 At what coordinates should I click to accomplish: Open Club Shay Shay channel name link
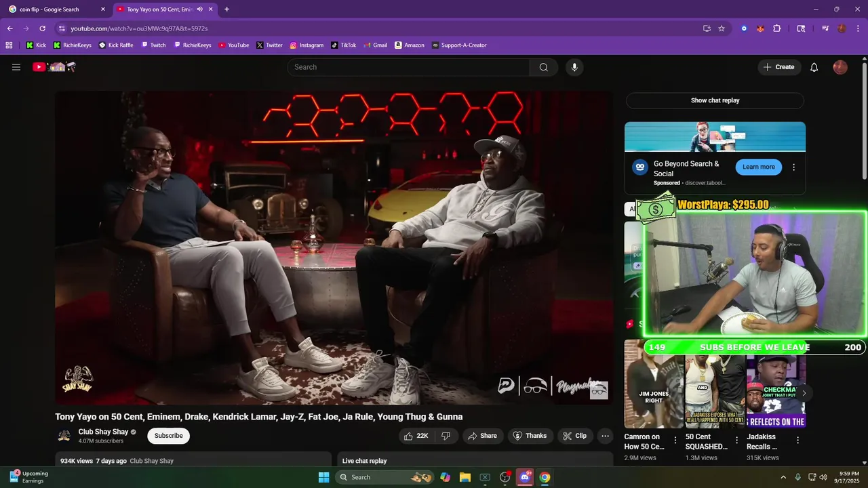click(x=103, y=432)
